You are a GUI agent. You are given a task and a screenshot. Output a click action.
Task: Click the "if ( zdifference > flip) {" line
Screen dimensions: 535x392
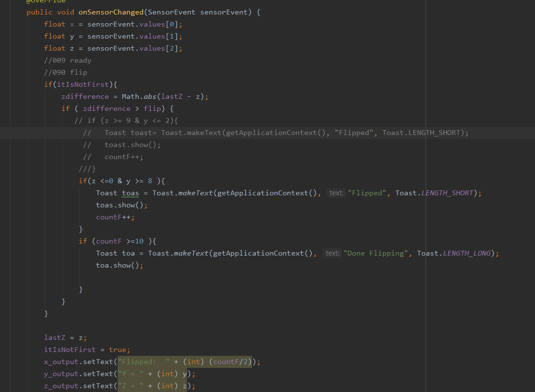(x=118, y=108)
